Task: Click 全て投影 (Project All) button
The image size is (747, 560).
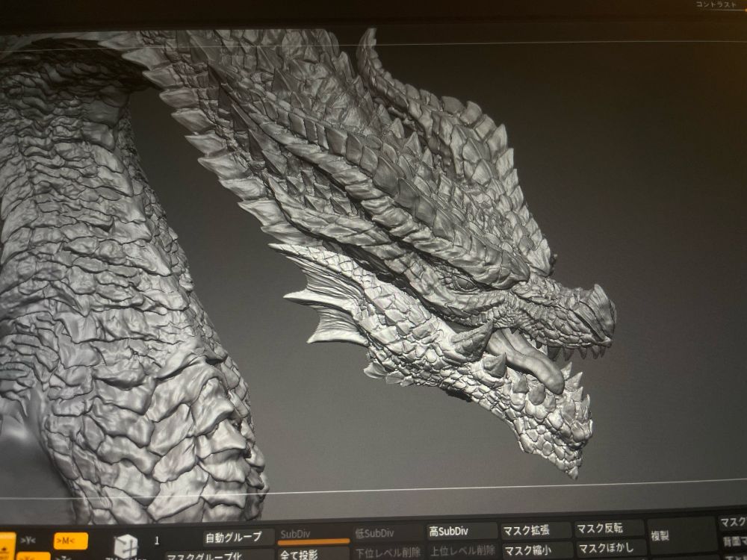Action: [314, 555]
